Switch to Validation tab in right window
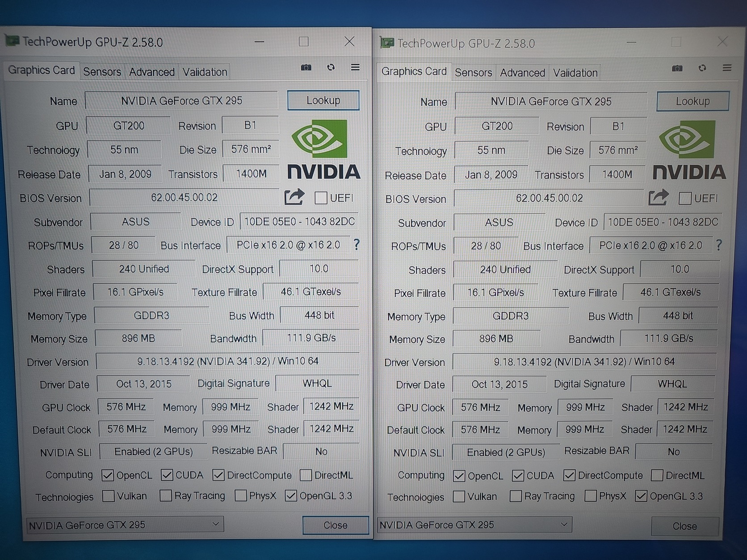This screenshot has width=747, height=560. (x=575, y=73)
